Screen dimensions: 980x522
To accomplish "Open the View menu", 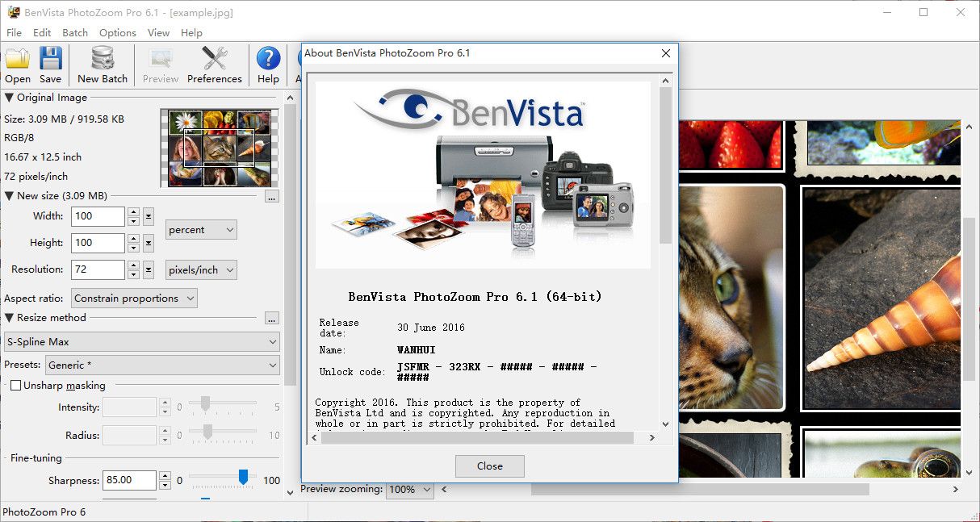I will [158, 33].
